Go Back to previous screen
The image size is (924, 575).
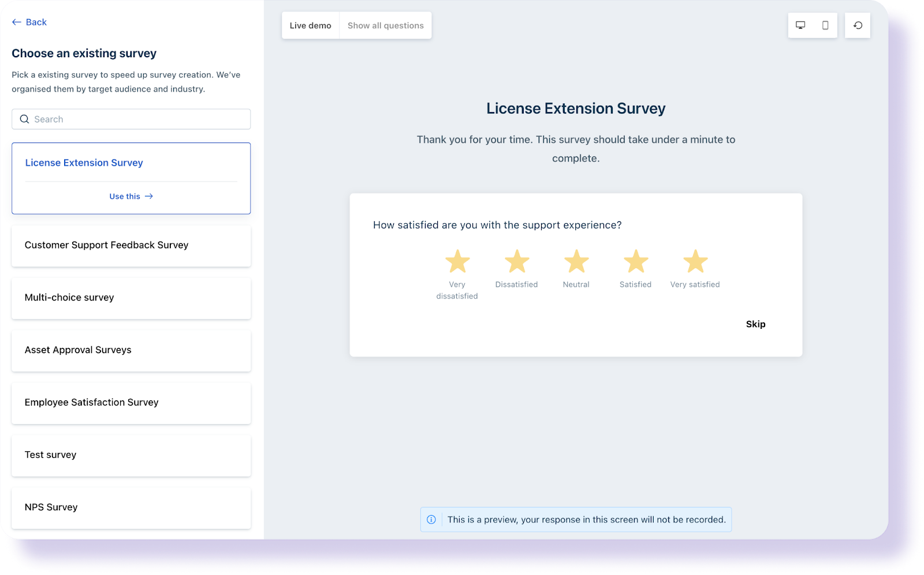[29, 22]
